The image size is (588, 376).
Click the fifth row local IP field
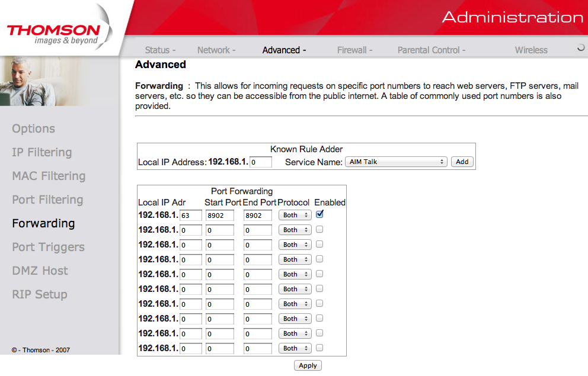point(190,275)
